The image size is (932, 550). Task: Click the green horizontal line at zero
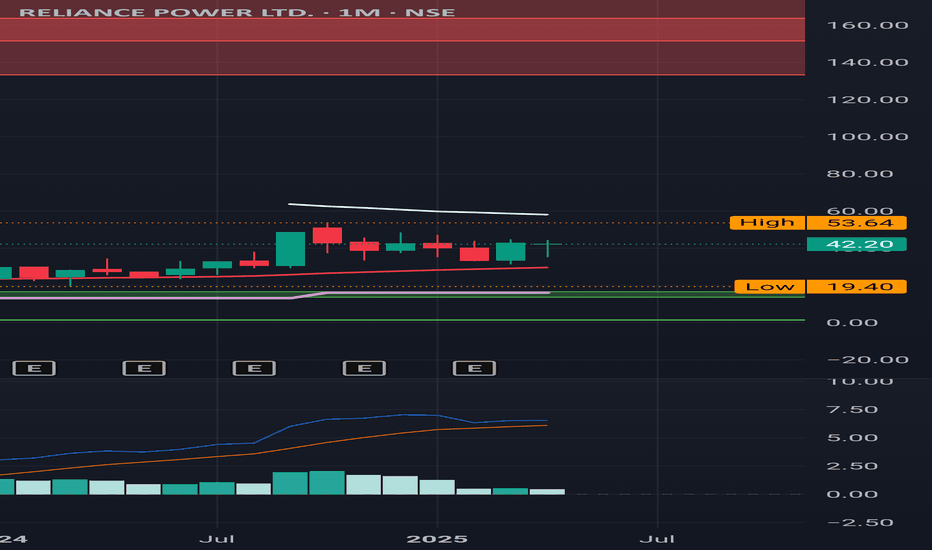pyautogui.click(x=402, y=320)
